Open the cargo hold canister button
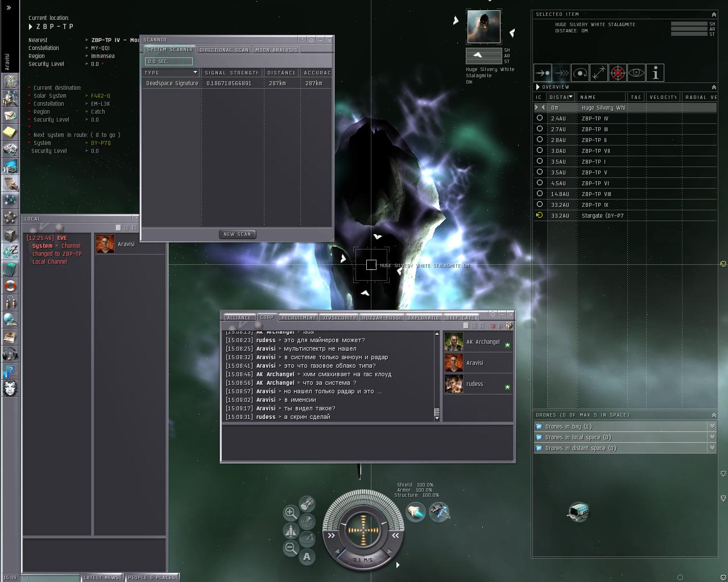Viewport: 728px width, 582px height. click(307, 504)
